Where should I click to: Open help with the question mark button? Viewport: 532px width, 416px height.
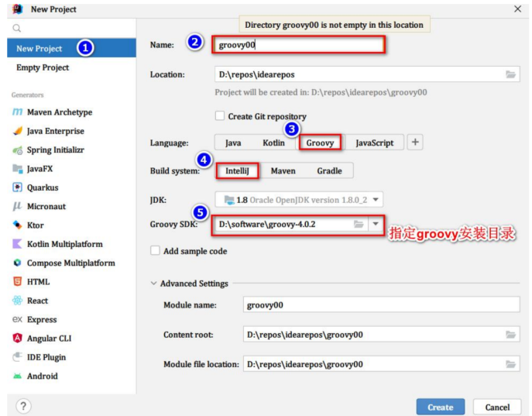click(x=23, y=406)
